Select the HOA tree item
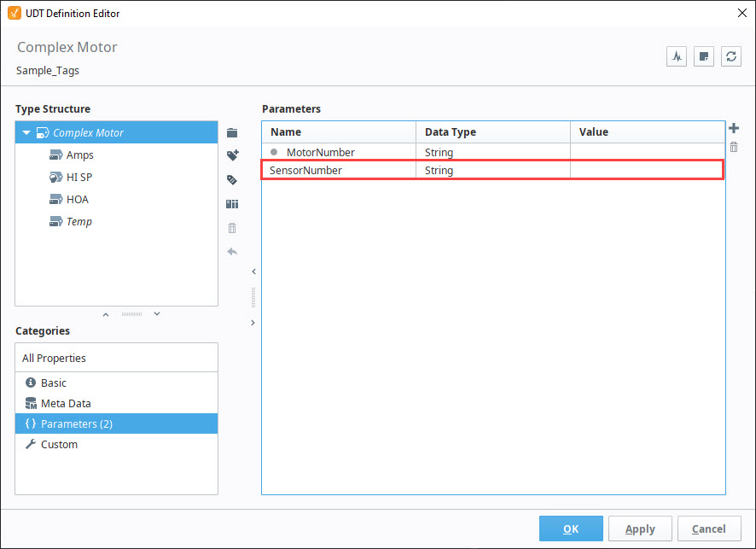756x549 pixels. (x=116, y=199)
